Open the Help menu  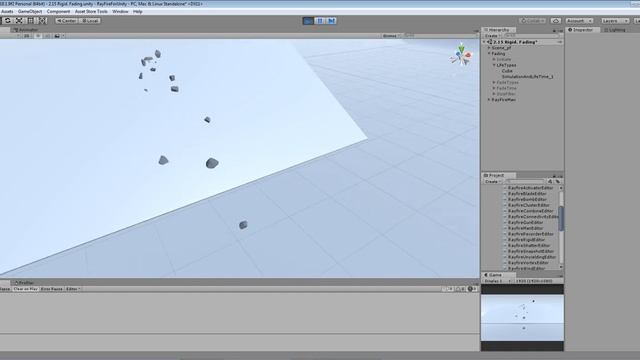click(138, 11)
